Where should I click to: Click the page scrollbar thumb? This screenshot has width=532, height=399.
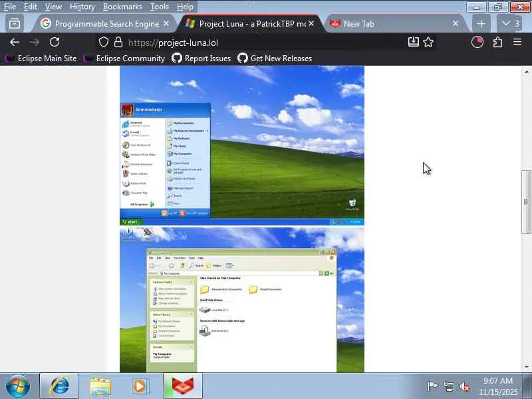526,202
